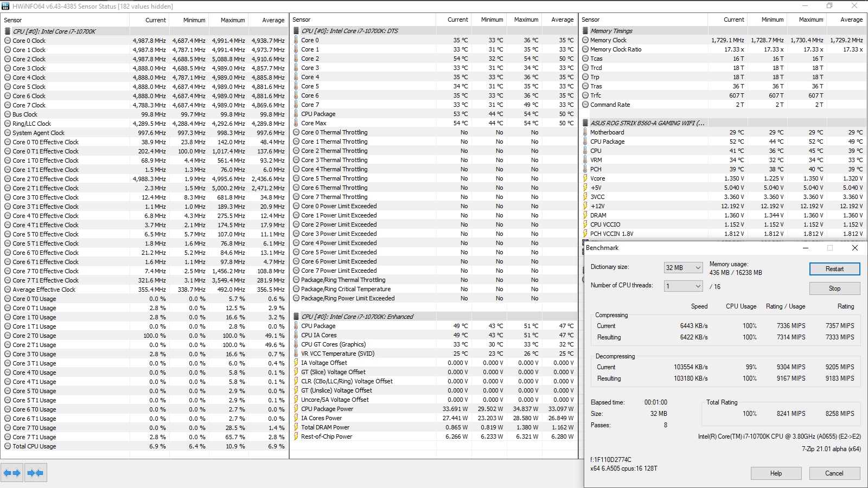
Task: Click the elapsed time value 00:01:00
Action: (x=656, y=402)
